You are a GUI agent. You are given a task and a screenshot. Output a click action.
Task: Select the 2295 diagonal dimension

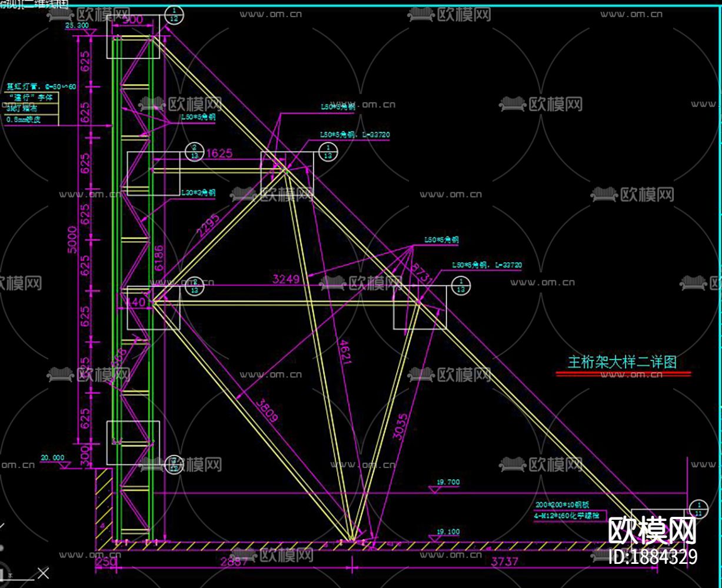[208, 226]
